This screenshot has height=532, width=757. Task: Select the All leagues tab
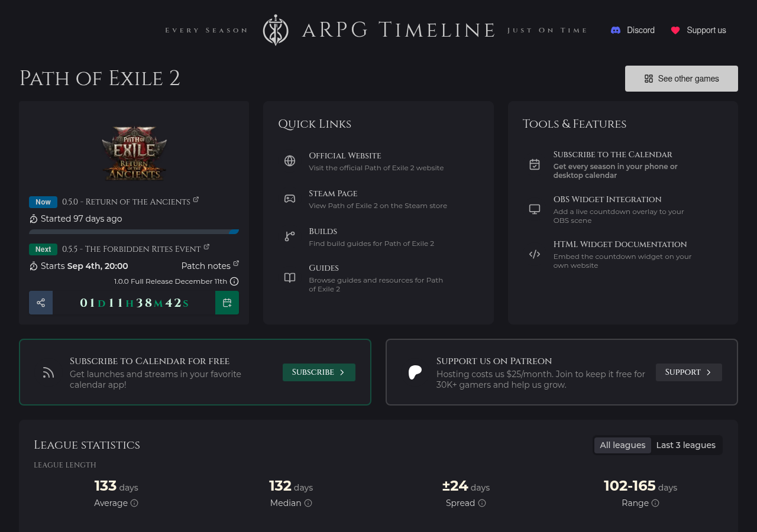click(623, 445)
